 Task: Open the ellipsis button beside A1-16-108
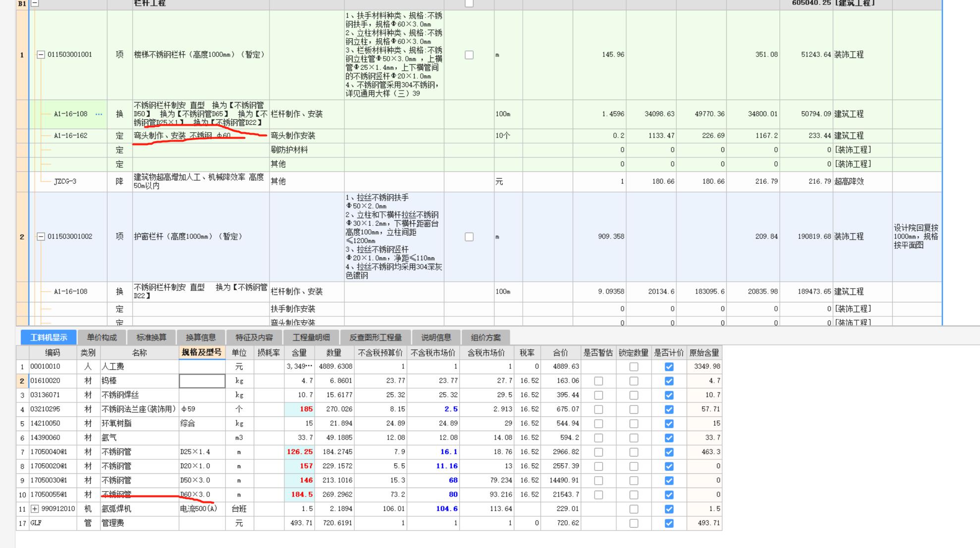(99, 114)
